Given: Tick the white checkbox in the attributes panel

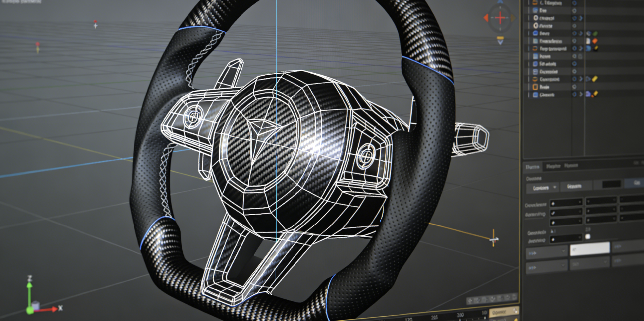Looking at the screenshot, I should (x=588, y=236).
